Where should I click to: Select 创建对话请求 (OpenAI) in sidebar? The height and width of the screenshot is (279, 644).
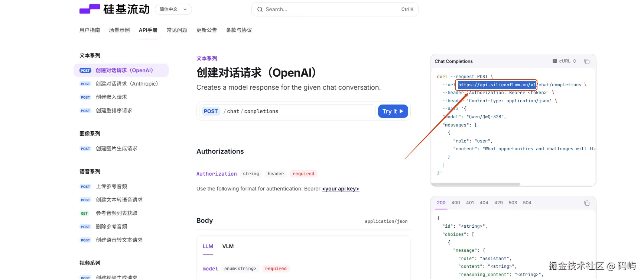point(121,70)
